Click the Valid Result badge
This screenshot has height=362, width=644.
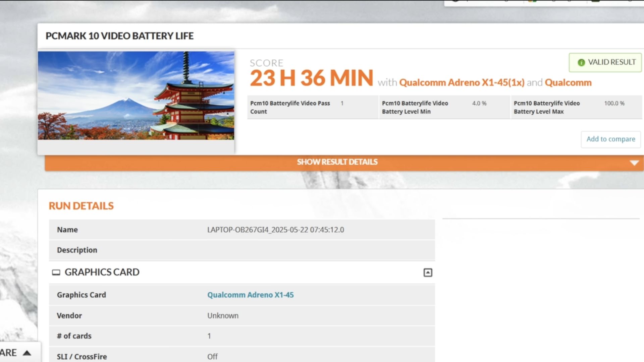(605, 62)
